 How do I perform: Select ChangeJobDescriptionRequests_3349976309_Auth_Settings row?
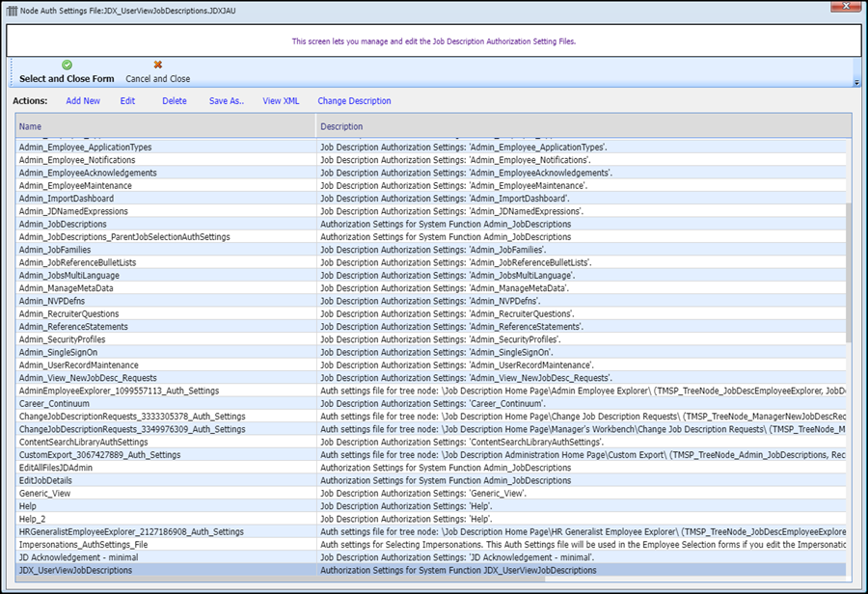[431, 429]
